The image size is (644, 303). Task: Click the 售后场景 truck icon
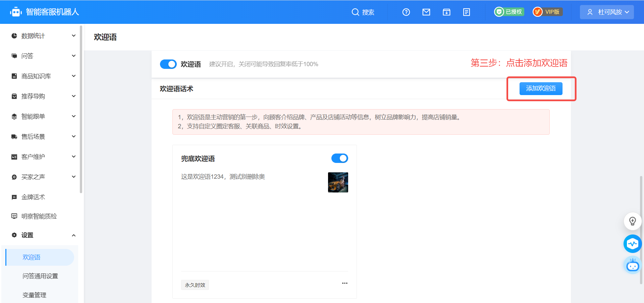[14, 136]
